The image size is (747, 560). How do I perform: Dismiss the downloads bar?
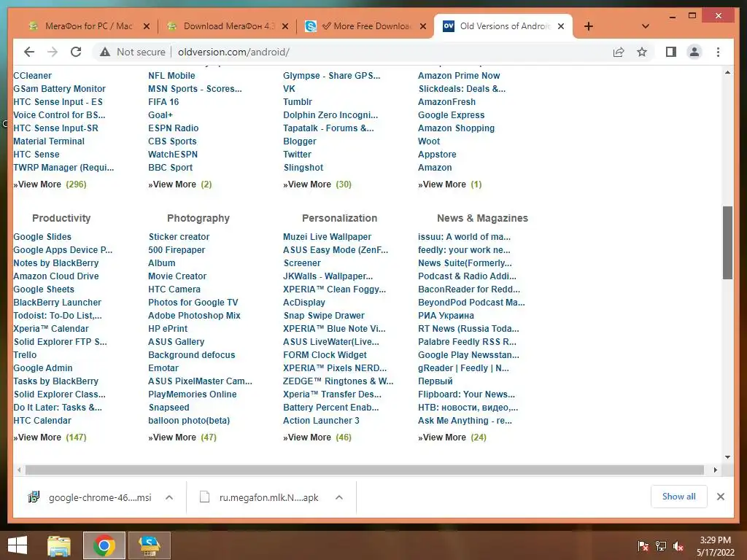tap(720, 497)
